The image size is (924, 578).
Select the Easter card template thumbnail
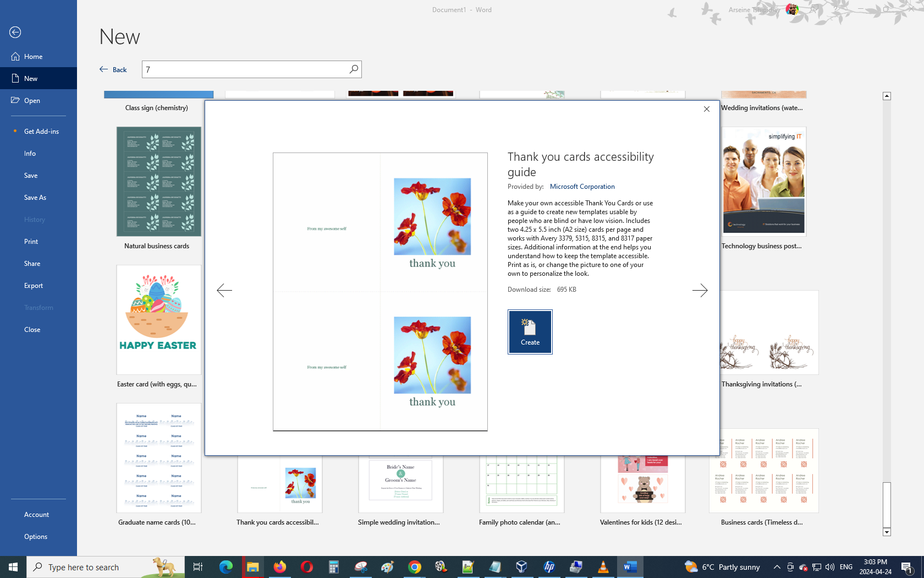(x=158, y=320)
